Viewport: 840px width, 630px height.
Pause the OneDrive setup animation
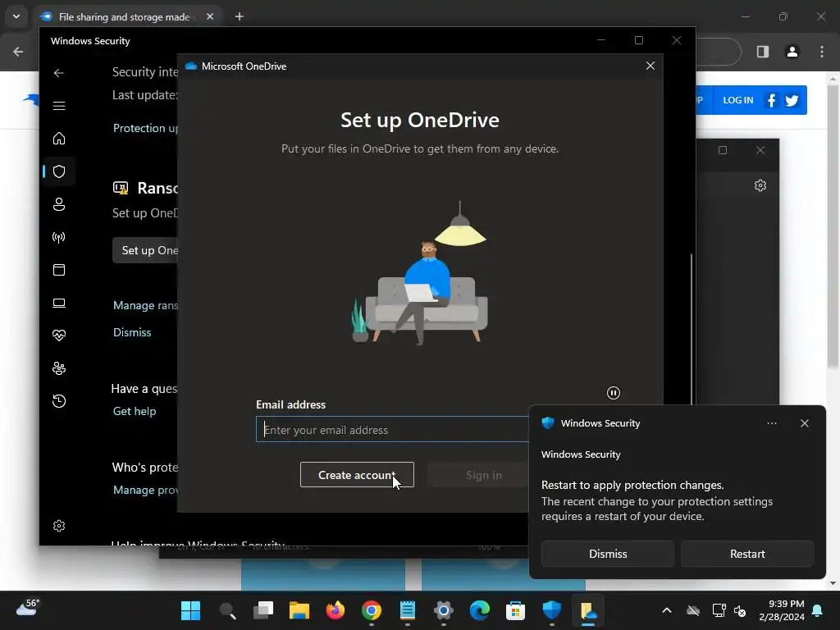[614, 393]
